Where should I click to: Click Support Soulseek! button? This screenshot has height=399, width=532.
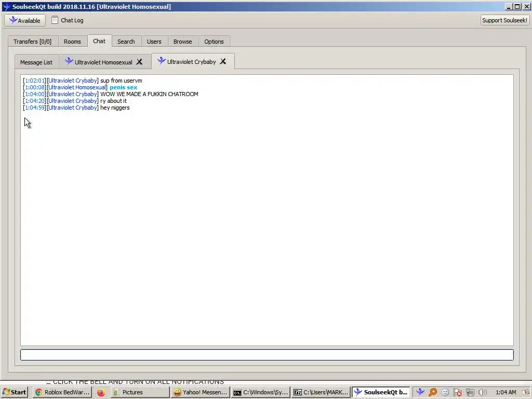(504, 20)
